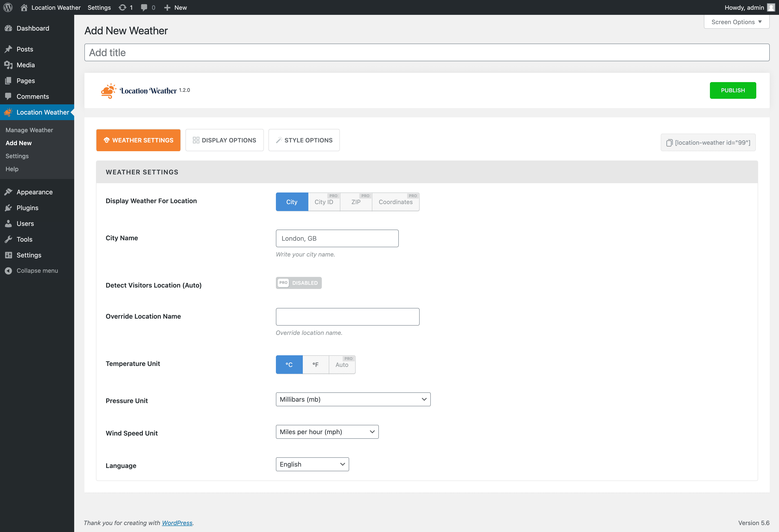Viewport: 779px width, 532px height.
Task: Select °C temperature unit
Action: click(289, 365)
